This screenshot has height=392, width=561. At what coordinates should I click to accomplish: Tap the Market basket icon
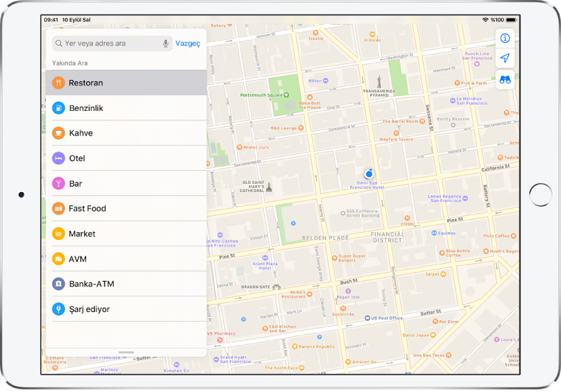click(59, 234)
